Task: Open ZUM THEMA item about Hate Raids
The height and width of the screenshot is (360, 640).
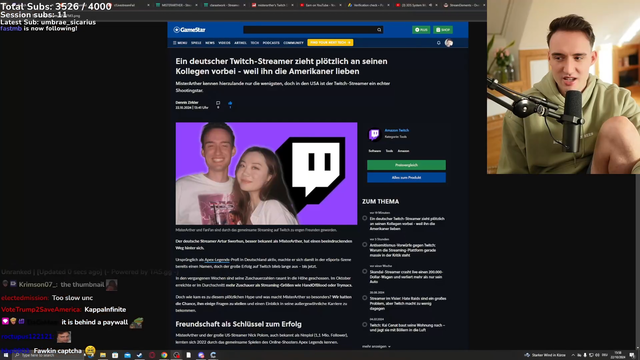Action: (x=408, y=303)
